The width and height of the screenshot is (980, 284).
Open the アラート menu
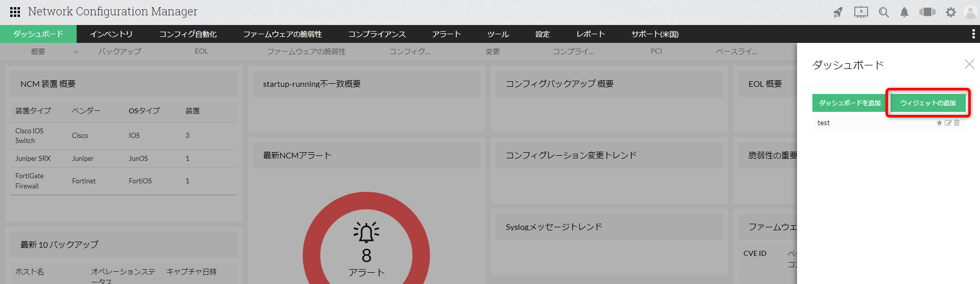click(x=447, y=34)
